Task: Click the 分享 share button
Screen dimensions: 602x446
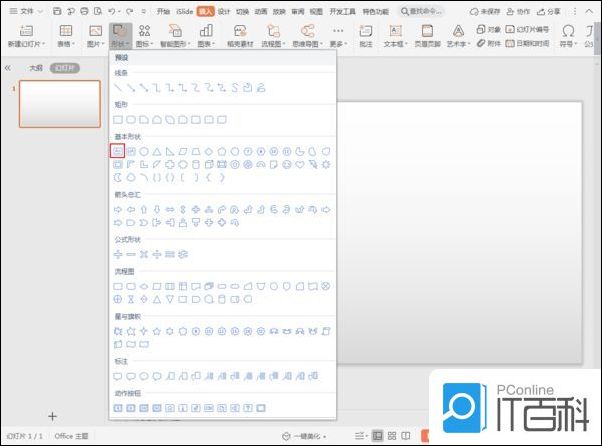Action: tap(549, 12)
